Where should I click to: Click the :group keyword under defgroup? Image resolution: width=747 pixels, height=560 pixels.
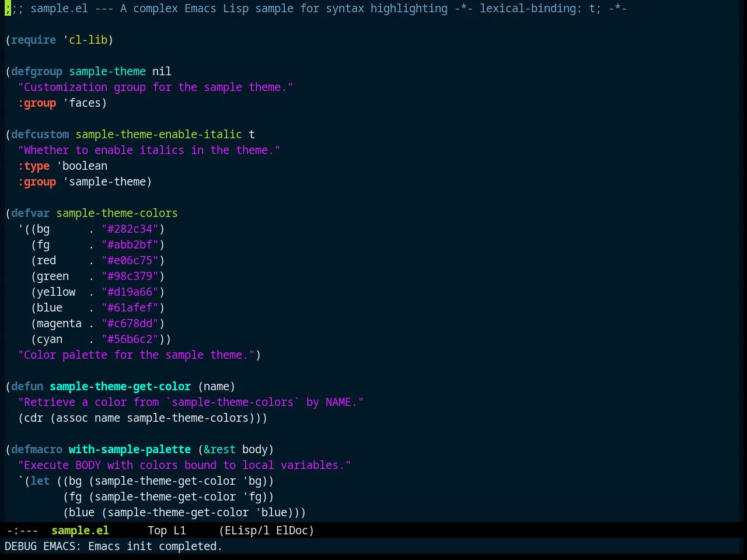point(37,103)
